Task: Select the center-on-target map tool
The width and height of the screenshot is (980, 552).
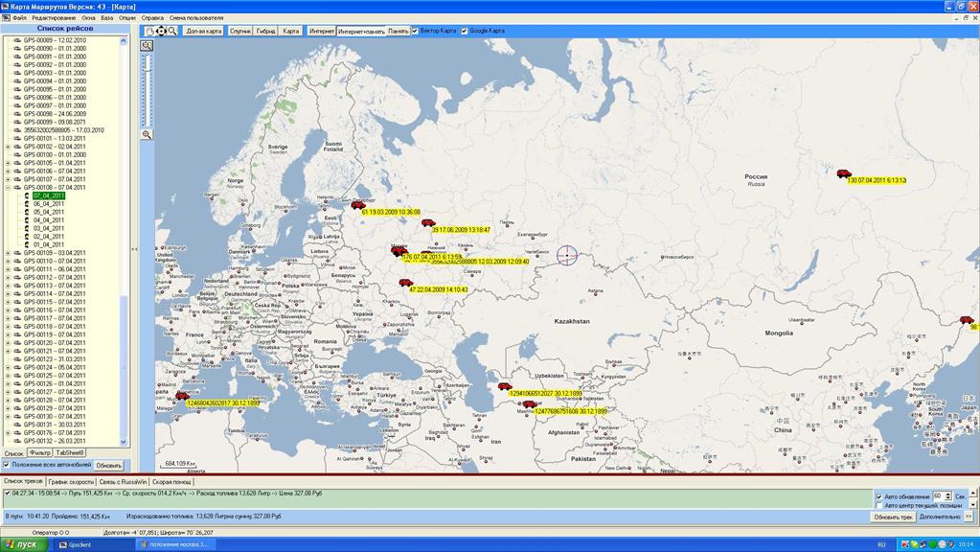Action: (161, 31)
